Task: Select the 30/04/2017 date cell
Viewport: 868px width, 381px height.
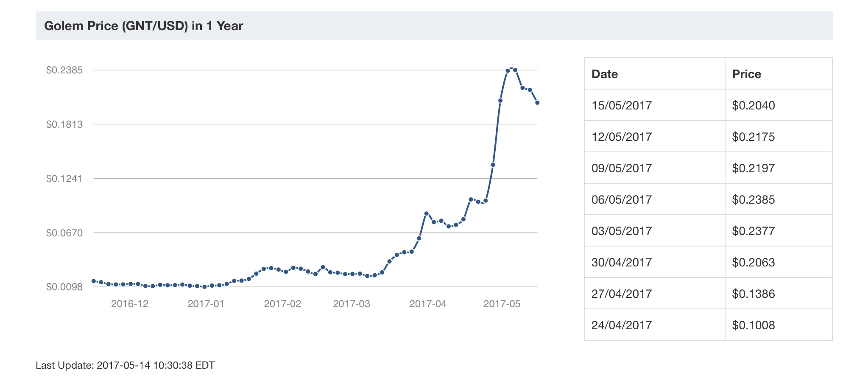Action: pos(654,262)
